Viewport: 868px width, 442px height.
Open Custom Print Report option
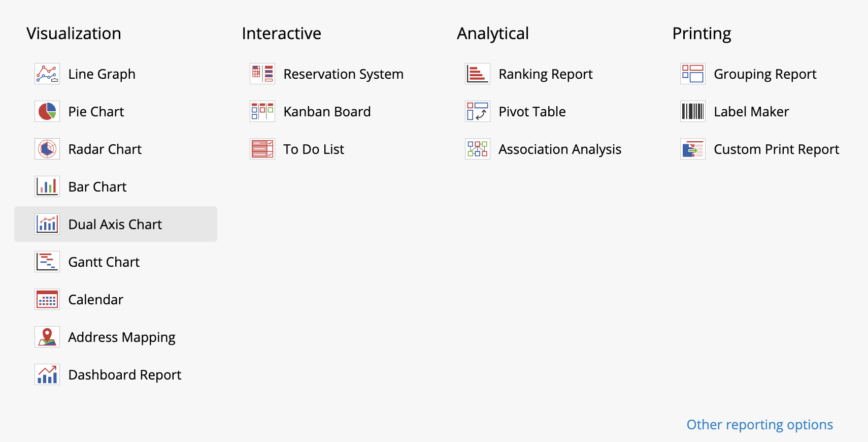click(x=776, y=149)
